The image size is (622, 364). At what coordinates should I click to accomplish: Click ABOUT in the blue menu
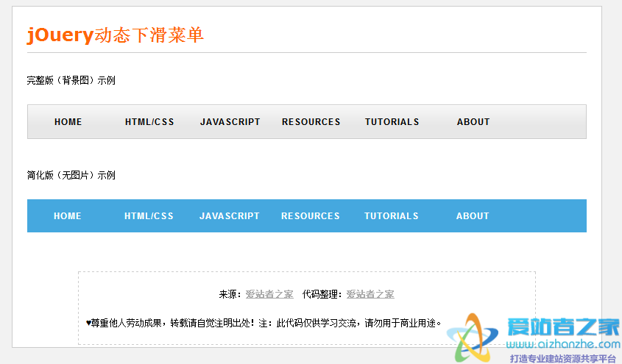click(x=473, y=216)
